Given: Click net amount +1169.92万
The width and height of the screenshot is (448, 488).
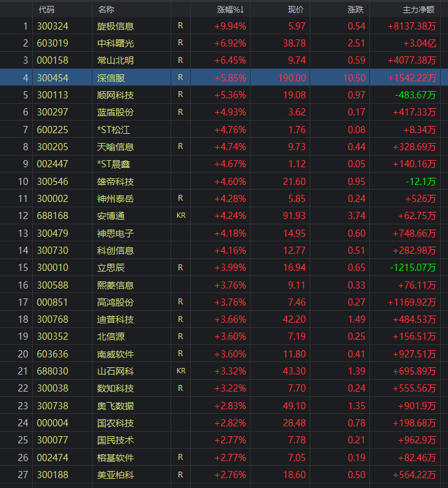Looking at the screenshot, I should pyautogui.click(x=411, y=302).
